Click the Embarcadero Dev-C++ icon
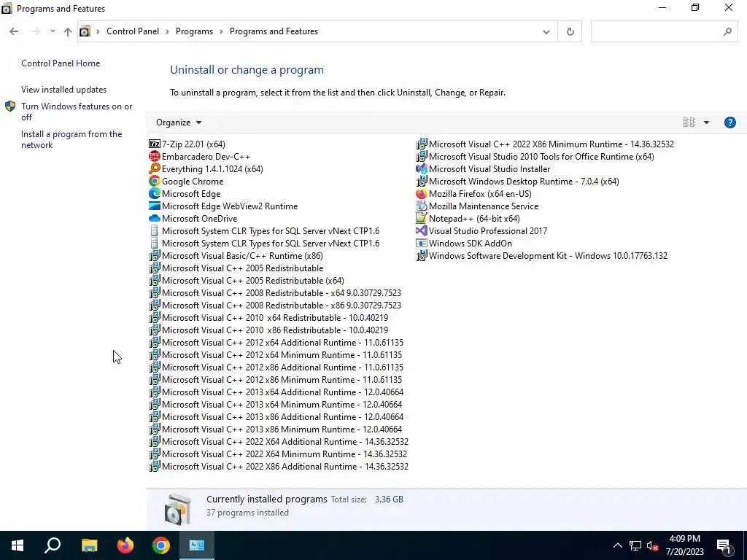The image size is (747, 560). (x=155, y=156)
